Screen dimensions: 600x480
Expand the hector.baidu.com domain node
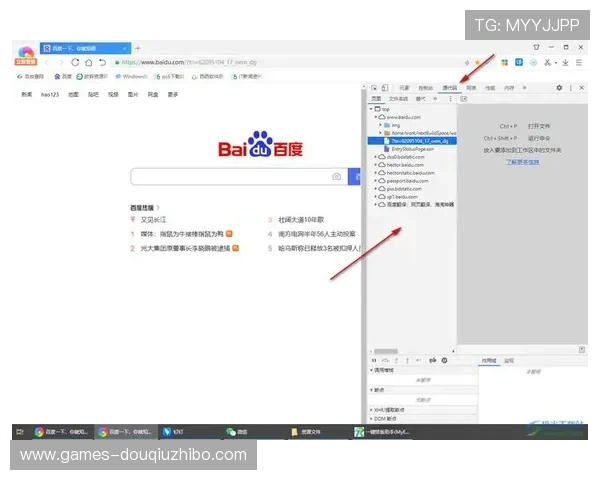376,165
